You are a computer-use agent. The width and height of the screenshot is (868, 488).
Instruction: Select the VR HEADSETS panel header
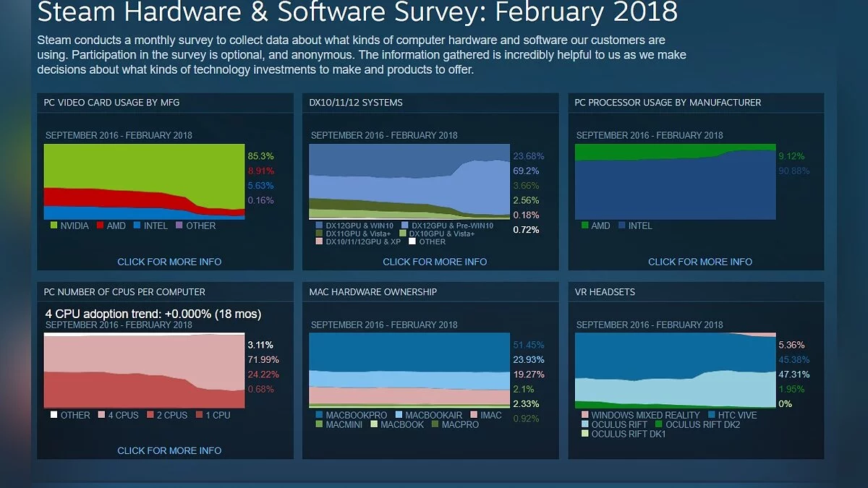(x=605, y=292)
